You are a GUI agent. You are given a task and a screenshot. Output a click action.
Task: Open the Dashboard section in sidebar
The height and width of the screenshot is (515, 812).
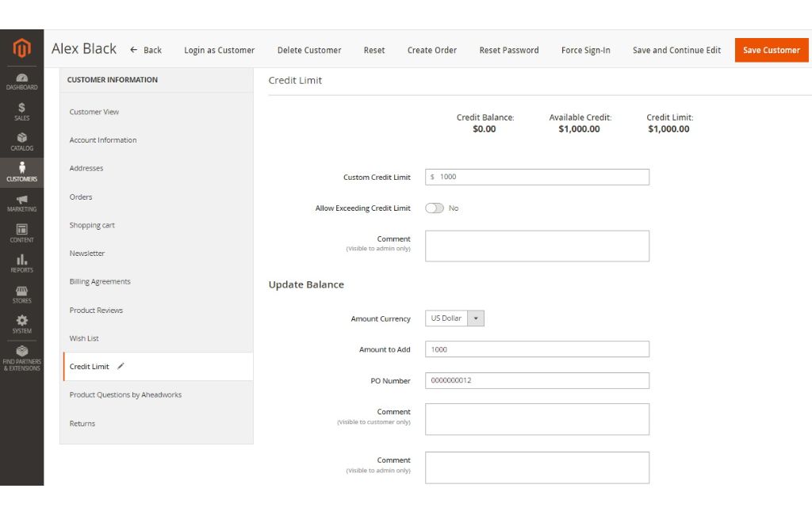point(21,82)
